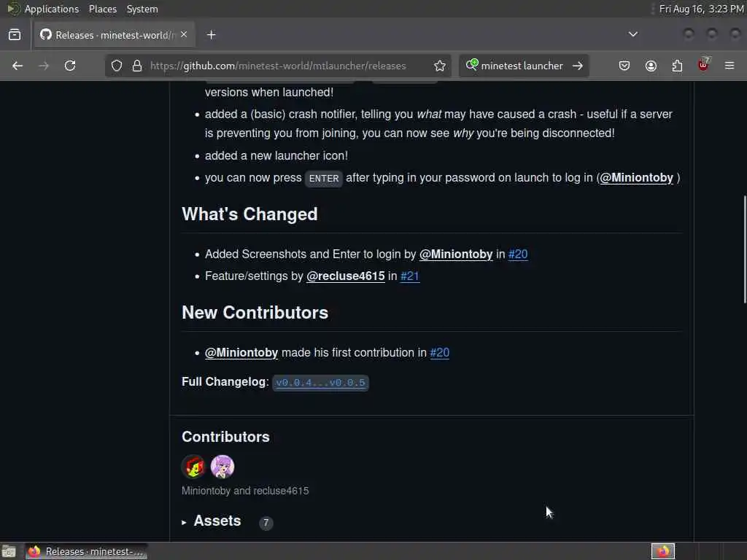Open pull request #20 in What's Changed

point(518,254)
